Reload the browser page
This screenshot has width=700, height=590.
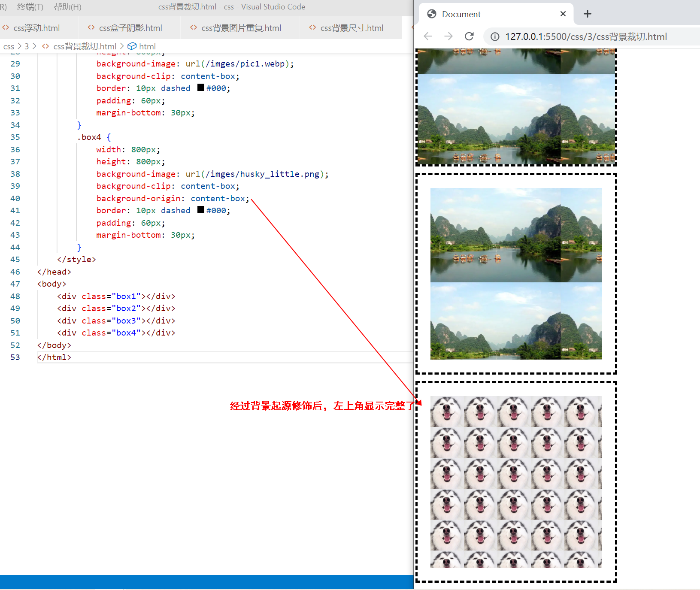pyautogui.click(x=469, y=36)
